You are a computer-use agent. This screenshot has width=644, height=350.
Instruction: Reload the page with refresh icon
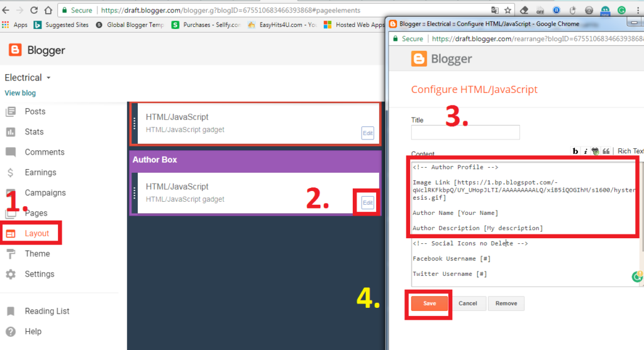[x=34, y=10]
